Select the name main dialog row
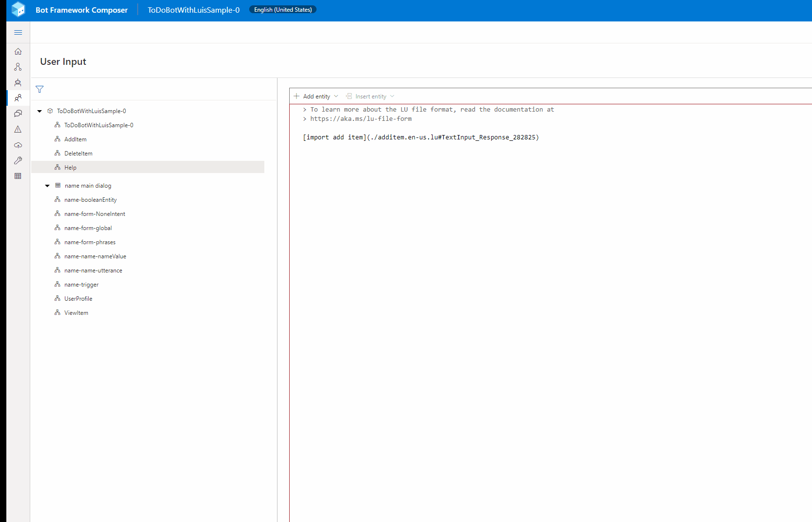The width and height of the screenshot is (812, 522). click(148, 186)
